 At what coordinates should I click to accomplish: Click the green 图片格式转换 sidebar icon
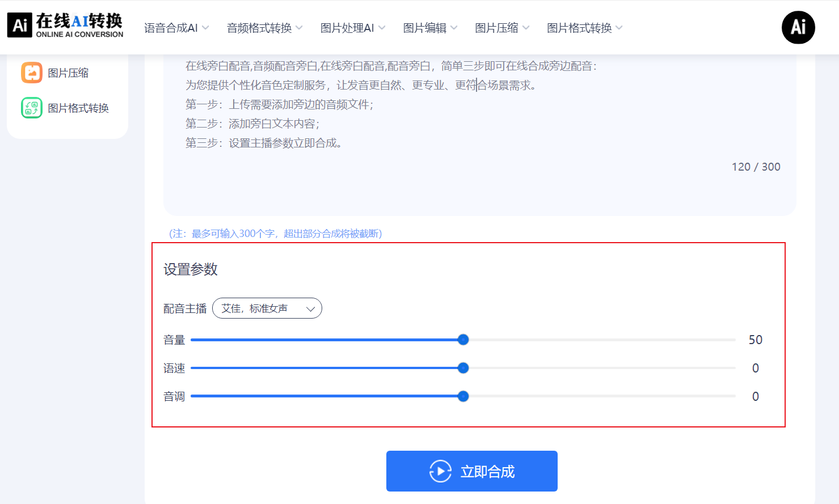tap(32, 108)
